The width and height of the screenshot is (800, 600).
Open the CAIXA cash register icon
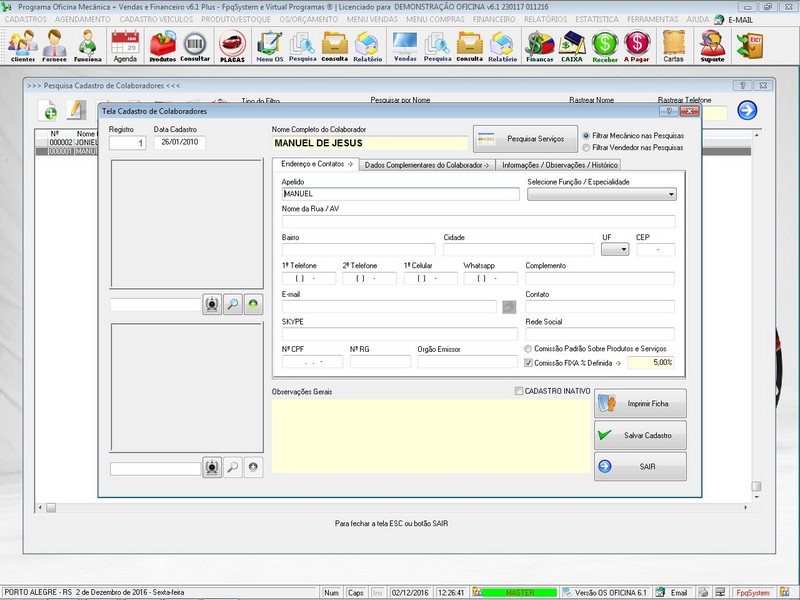pyautogui.click(x=572, y=46)
